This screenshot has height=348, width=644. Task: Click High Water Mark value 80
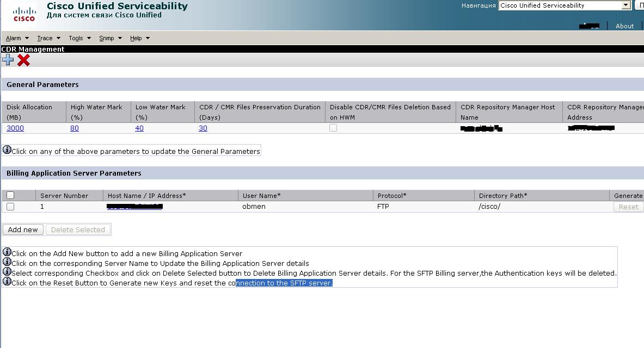click(75, 128)
